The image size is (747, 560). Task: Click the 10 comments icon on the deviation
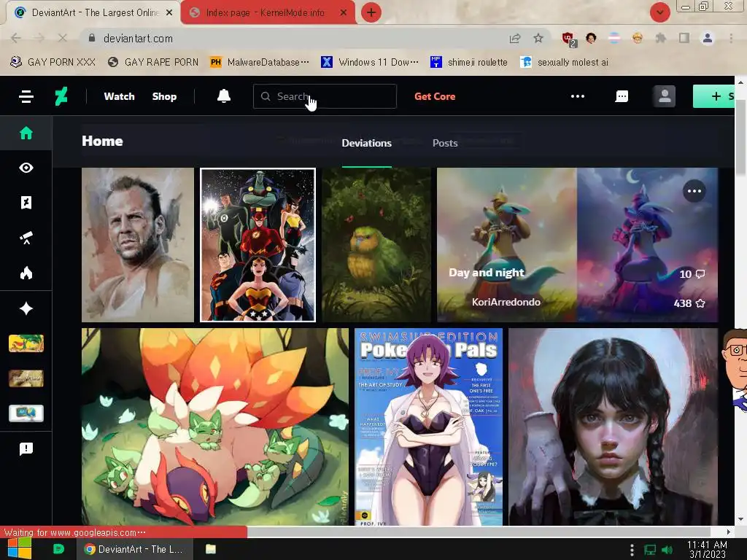pos(692,274)
